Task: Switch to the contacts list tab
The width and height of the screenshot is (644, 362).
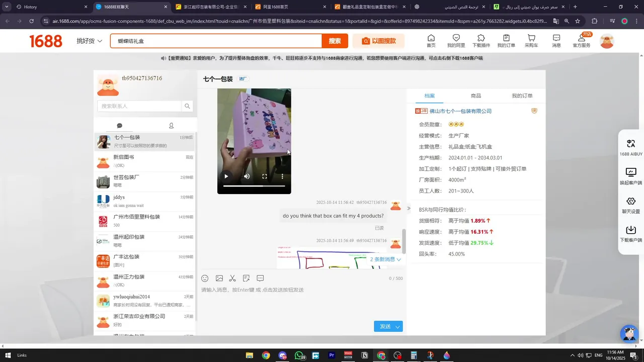Action: (x=171, y=126)
